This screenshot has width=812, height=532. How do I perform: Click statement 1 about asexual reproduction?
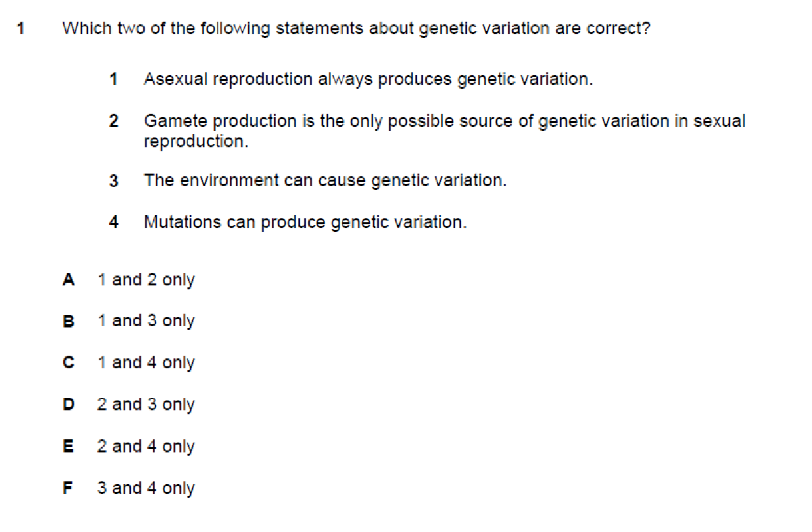368,80
